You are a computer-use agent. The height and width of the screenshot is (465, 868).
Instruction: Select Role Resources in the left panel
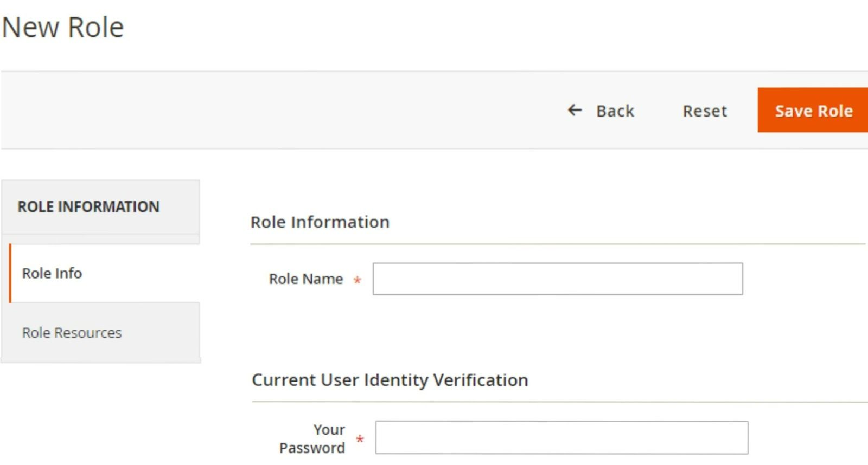coord(71,333)
